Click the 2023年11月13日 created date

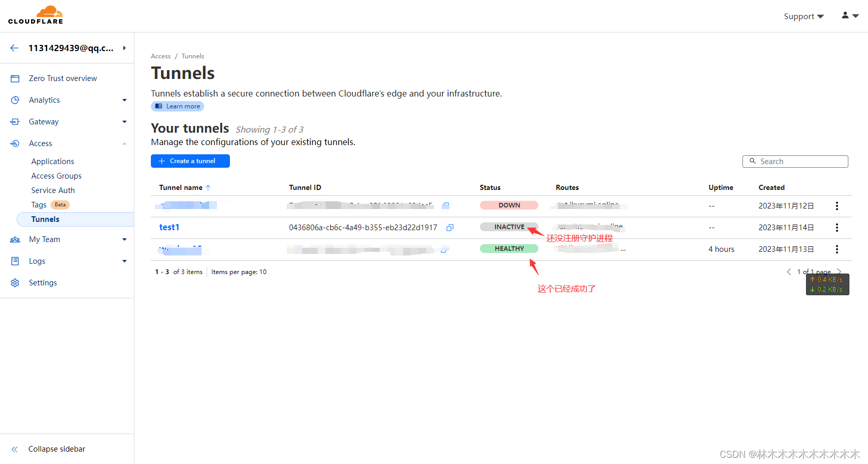786,249
